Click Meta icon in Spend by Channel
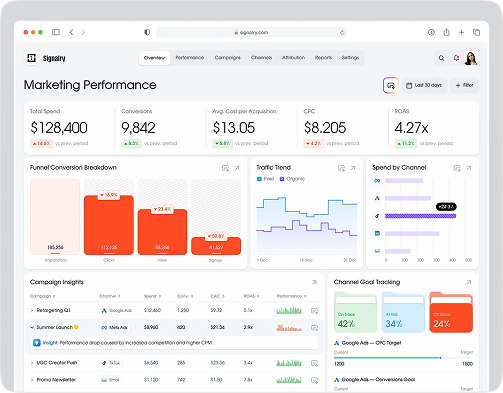 coord(377,181)
